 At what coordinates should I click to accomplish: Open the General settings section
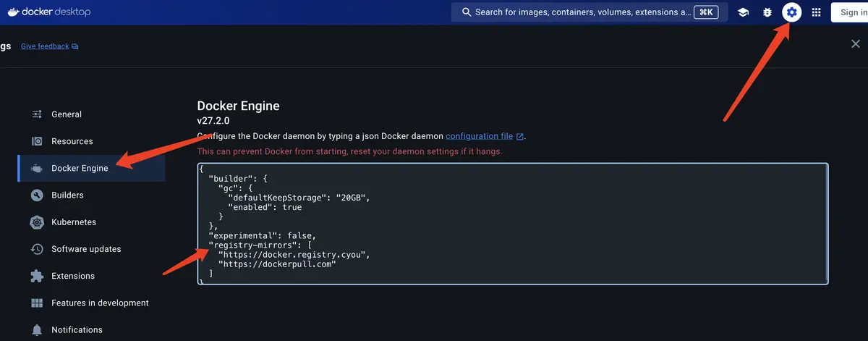[x=91, y=114]
